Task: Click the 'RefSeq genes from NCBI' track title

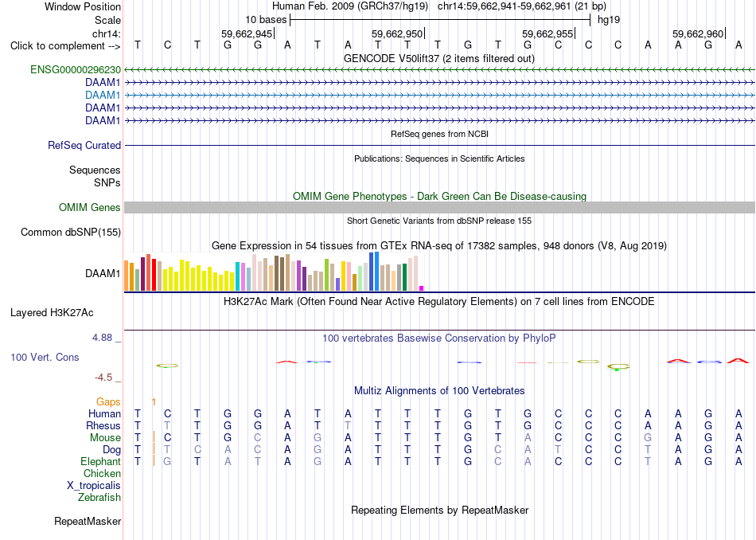Action: pyautogui.click(x=440, y=134)
